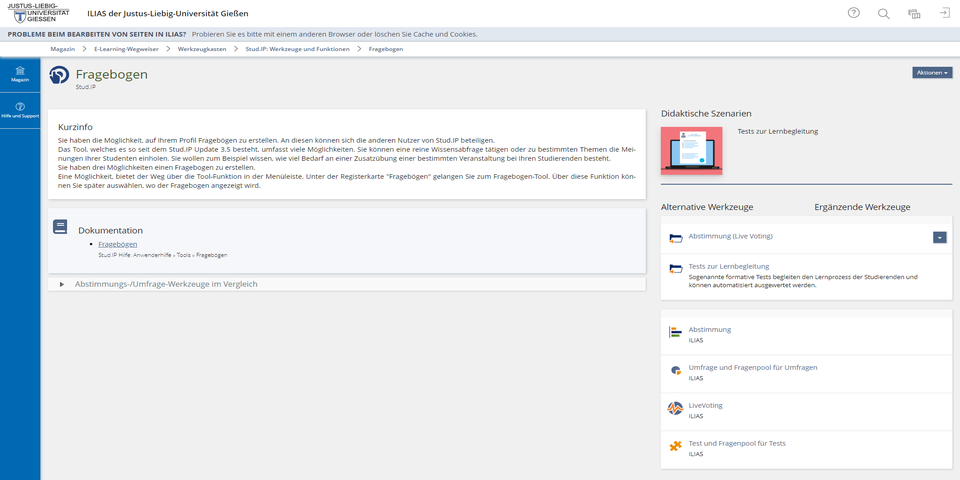Click 'Stud.IP Hilfe: Anwenderhilfe » Tools » Fragebögen' text
The height and width of the screenshot is (480, 960).
pyautogui.click(x=163, y=255)
